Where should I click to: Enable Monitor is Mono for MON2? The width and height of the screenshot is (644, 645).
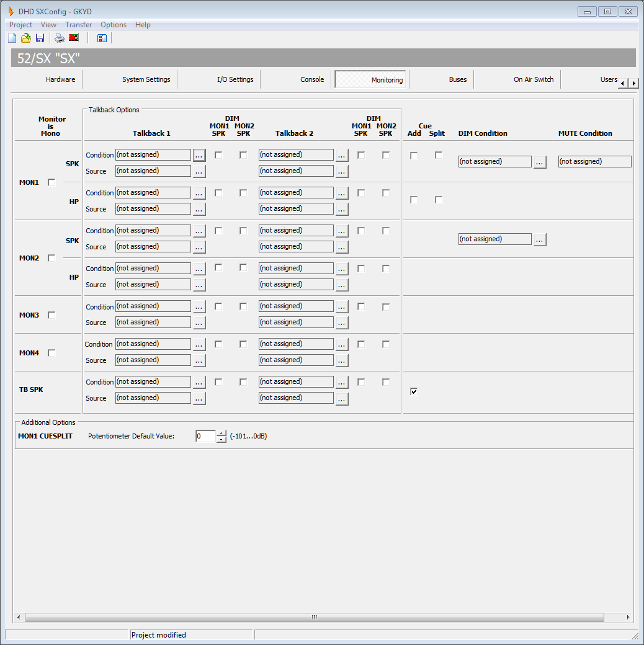point(51,258)
